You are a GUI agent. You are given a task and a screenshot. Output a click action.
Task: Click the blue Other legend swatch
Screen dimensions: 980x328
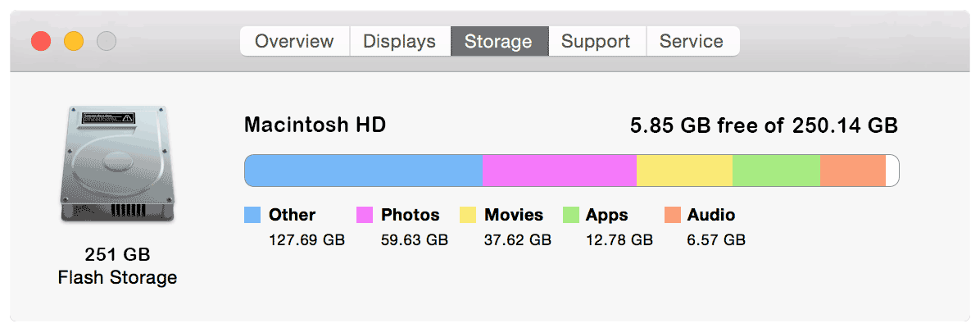tap(252, 215)
